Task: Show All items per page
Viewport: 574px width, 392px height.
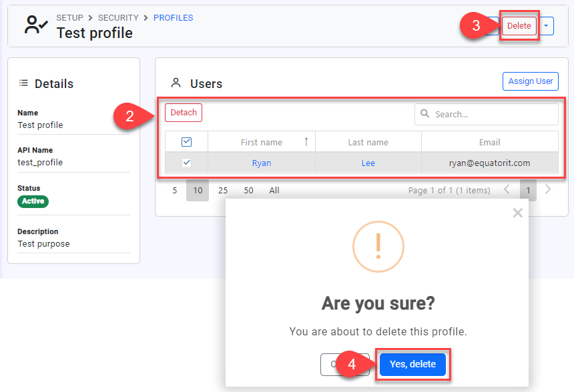Action: point(274,190)
